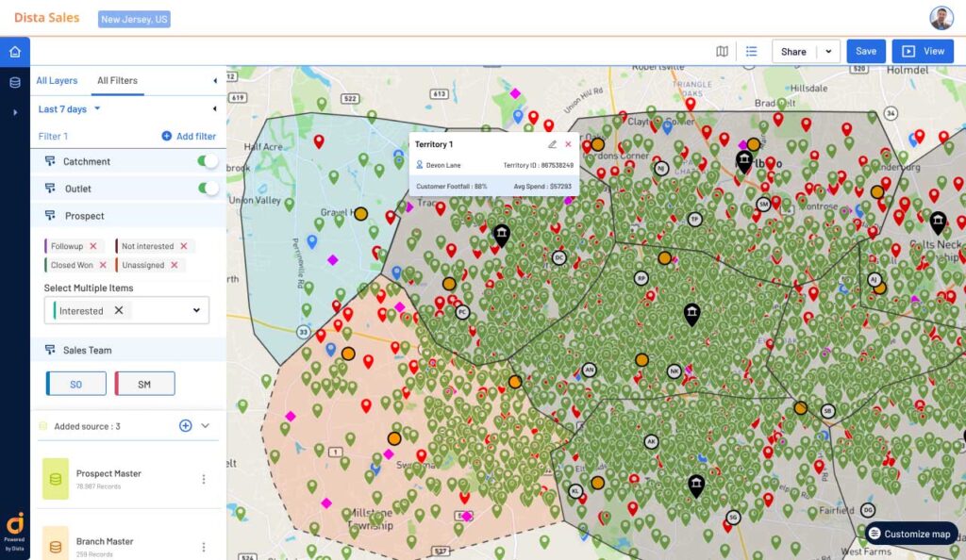Screen dimensions: 966x560
Task: Select the Prospect filter row
Action: pyautogui.click(x=128, y=216)
